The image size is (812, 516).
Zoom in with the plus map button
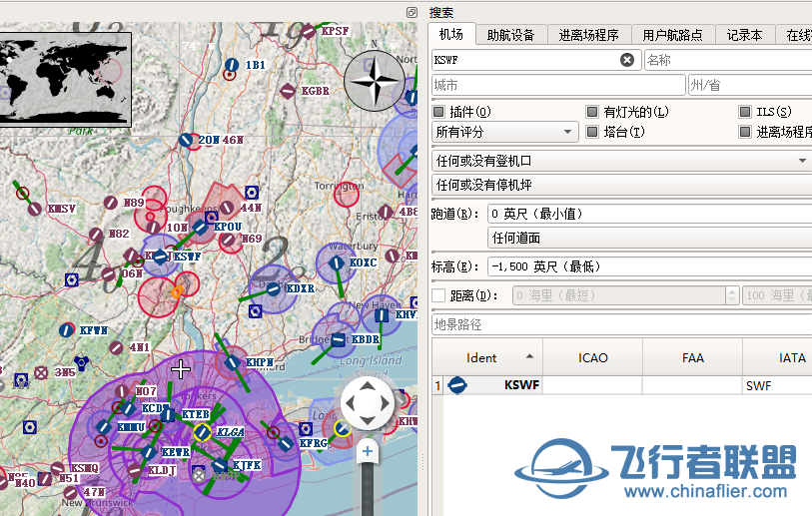coord(368,451)
